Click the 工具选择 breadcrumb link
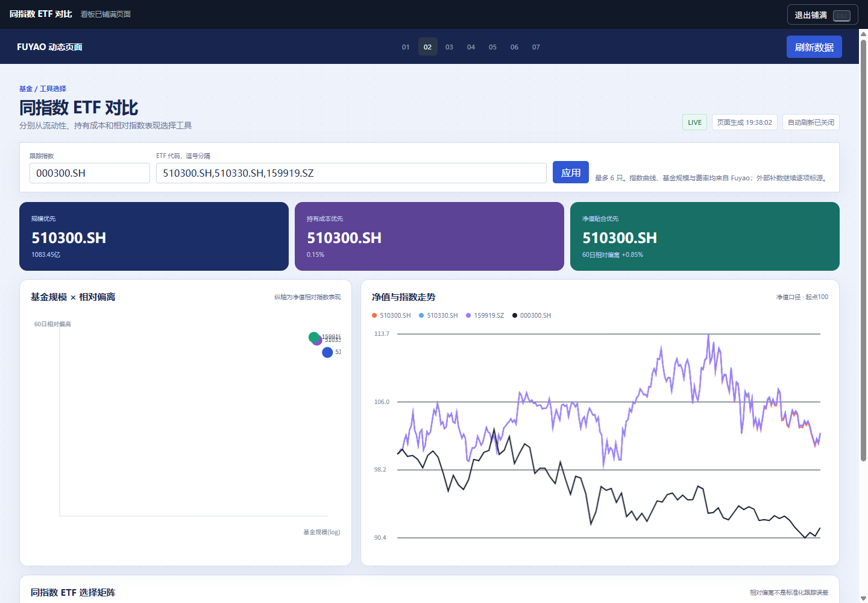The height and width of the screenshot is (603, 868). pos(53,89)
